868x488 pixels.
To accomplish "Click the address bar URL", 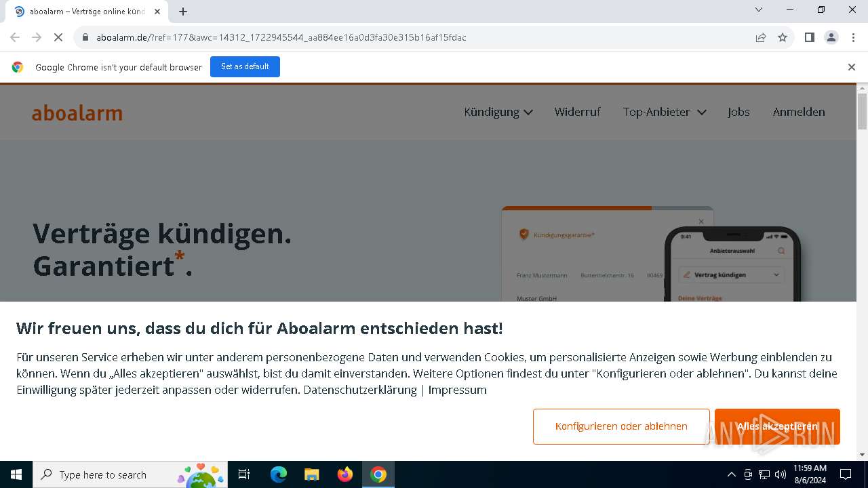I will point(281,37).
